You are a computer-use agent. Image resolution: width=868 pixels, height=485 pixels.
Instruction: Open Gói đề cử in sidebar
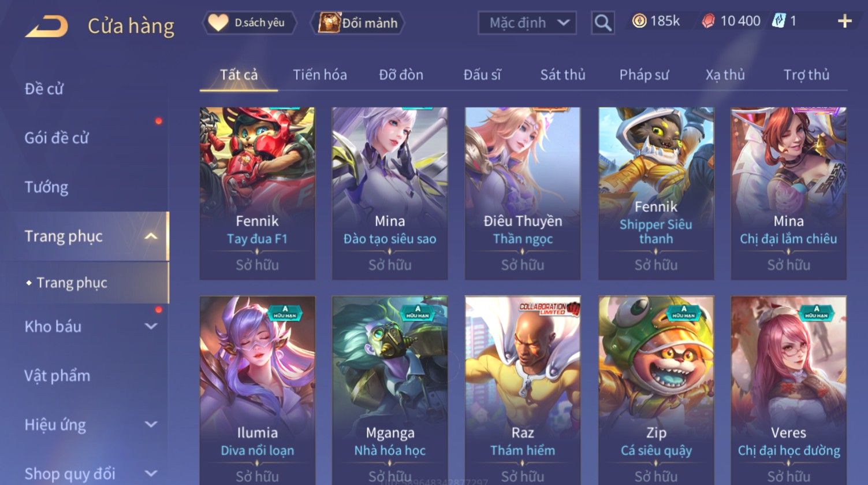(57, 138)
